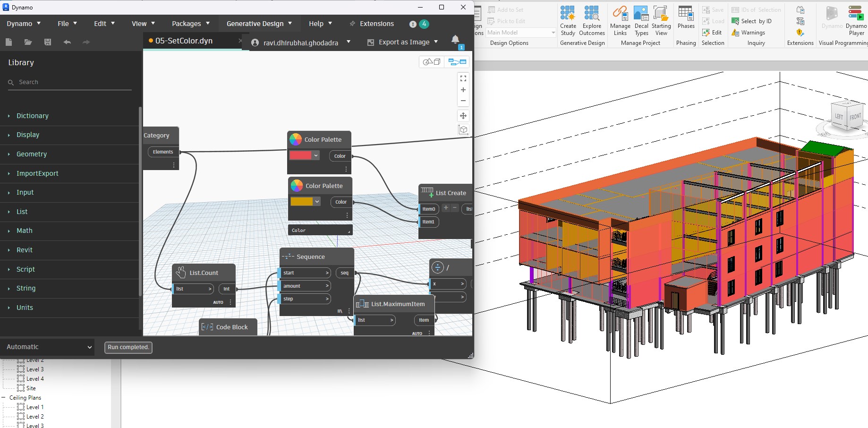
Task: Expand the Geometry library category
Action: [32, 154]
